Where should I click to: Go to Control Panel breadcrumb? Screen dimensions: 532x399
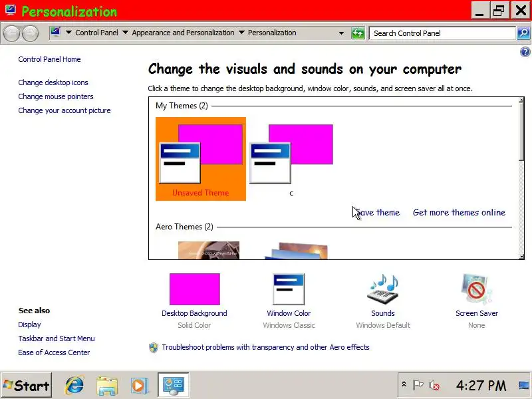[96, 33]
